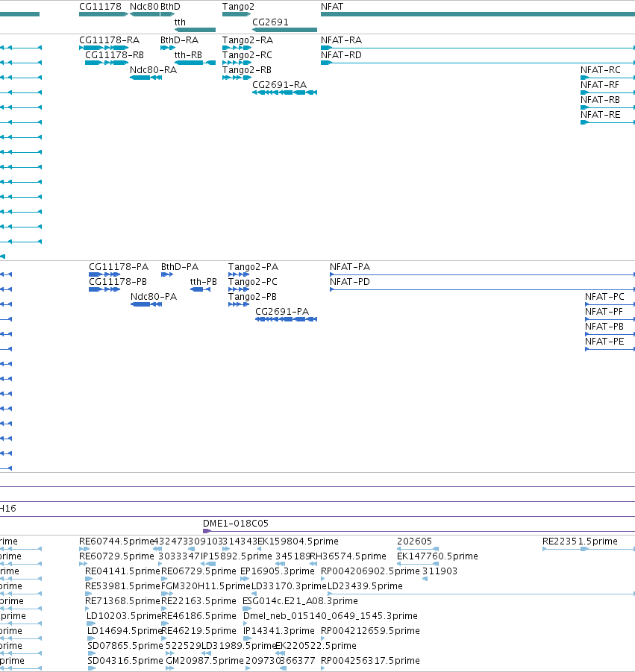Click protein Tango2-PC label

(x=252, y=282)
